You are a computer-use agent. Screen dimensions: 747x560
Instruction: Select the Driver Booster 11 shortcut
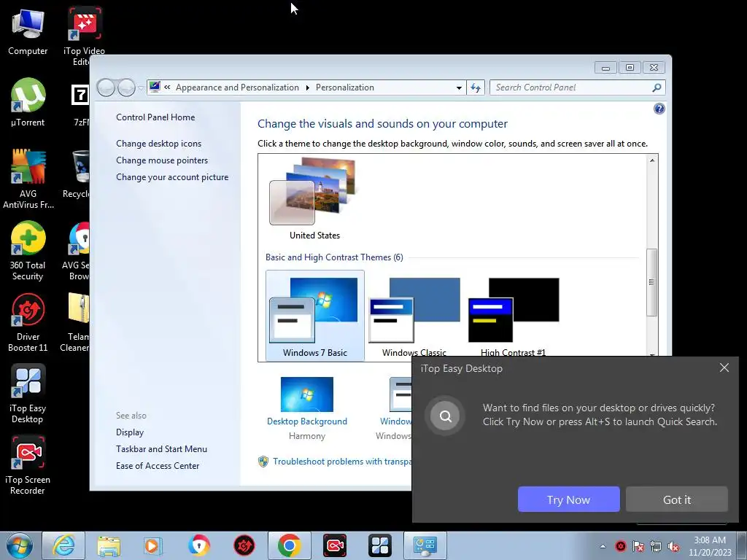[x=28, y=322]
